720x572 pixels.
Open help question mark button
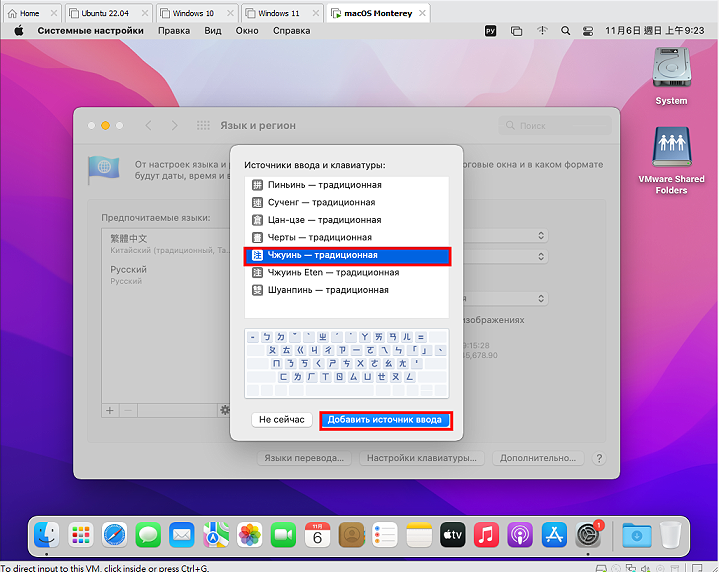coord(599,458)
